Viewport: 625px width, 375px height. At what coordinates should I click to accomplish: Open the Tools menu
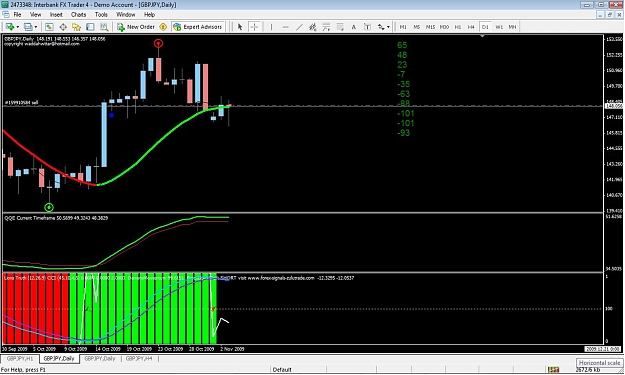pyautogui.click(x=101, y=14)
